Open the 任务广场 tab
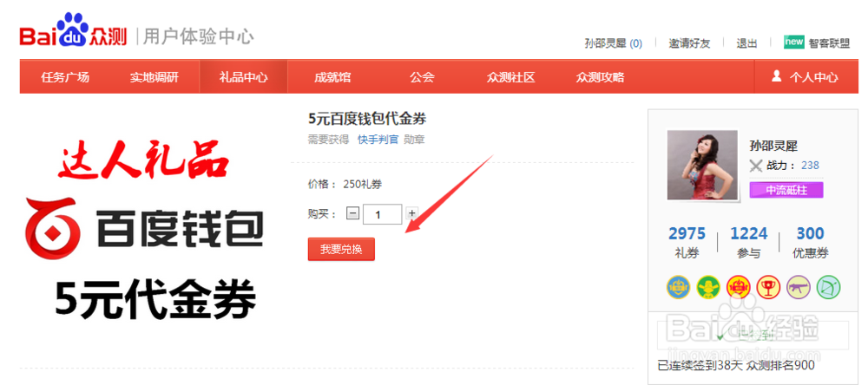The image size is (868, 385). pos(65,77)
